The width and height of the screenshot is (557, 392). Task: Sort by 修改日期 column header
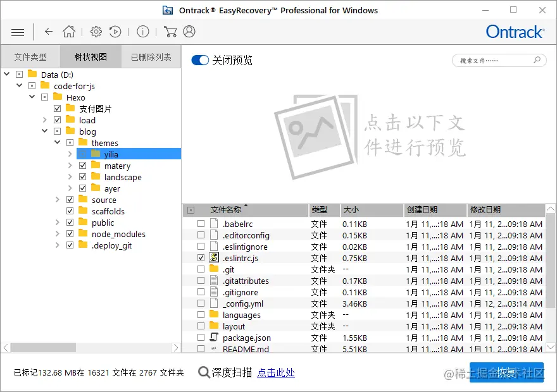coord(506,210)
